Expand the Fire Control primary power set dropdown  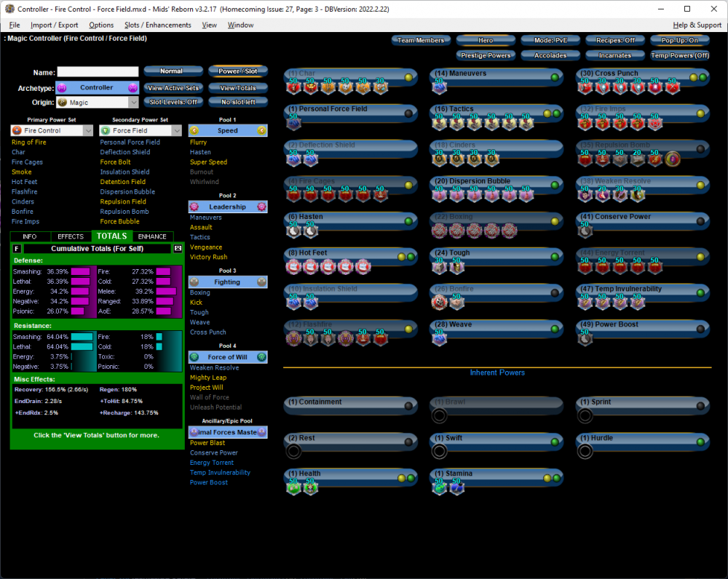point(52,131)
